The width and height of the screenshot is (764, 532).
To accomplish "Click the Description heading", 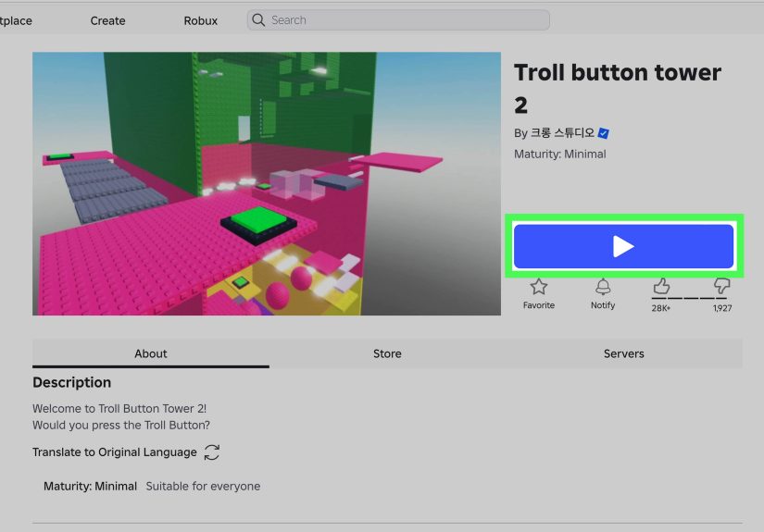I will coord(71,382).
